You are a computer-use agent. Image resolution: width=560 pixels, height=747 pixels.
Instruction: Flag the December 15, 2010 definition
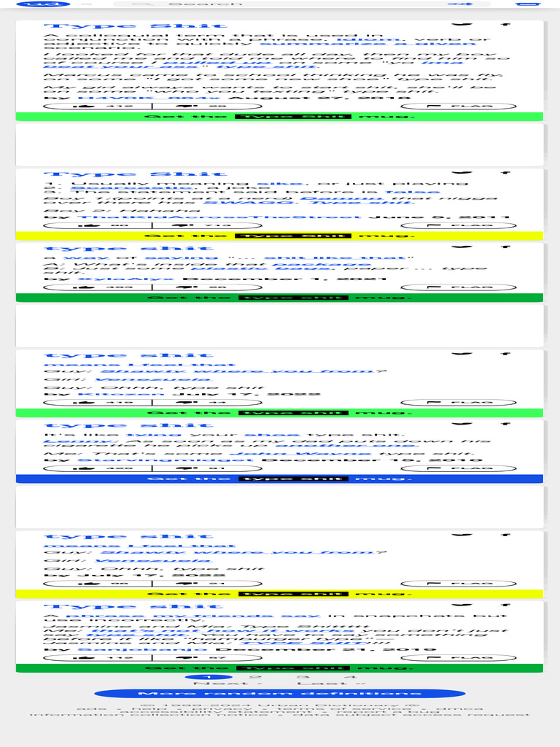coord(459,468)
